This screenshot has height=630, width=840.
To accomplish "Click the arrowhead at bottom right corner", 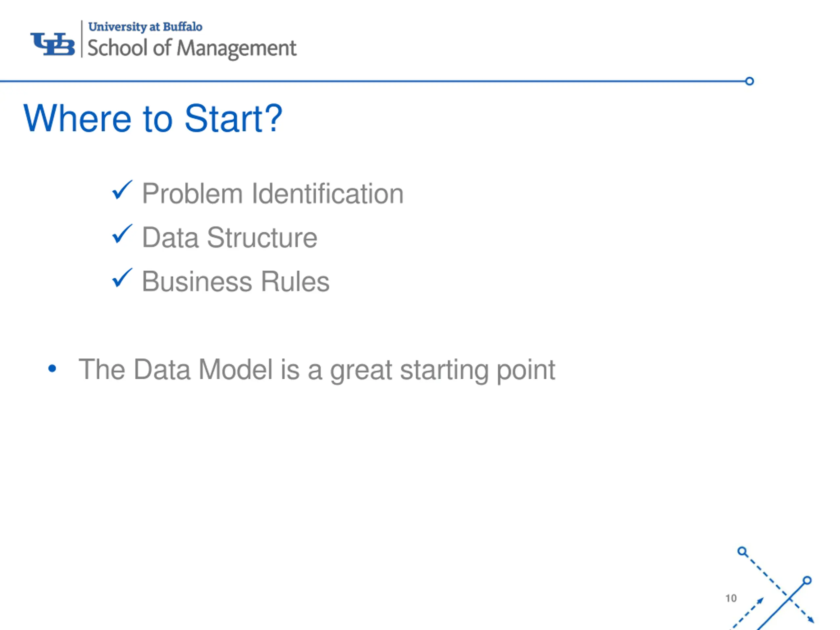I will click(x=810, y=620).
